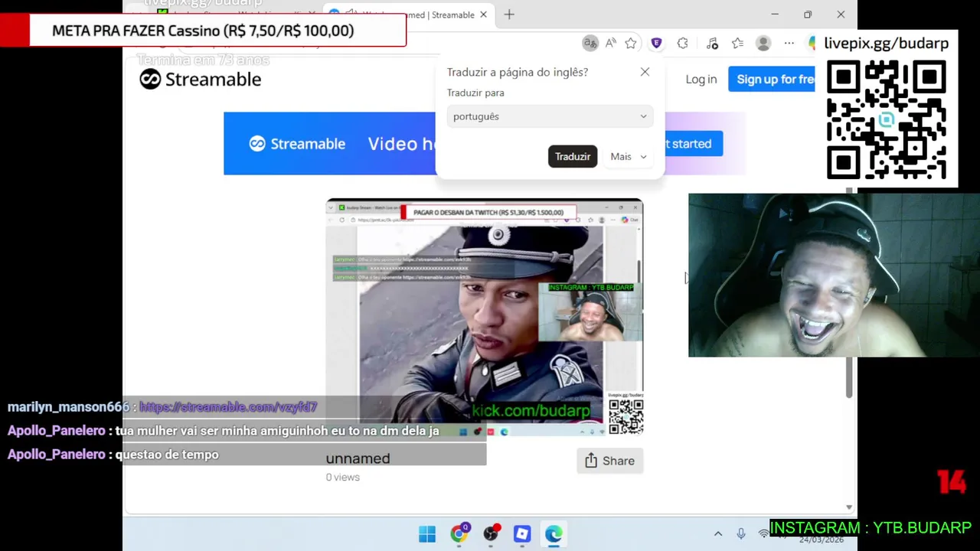
Task: Click the Streamable logo in the page header
Action: coord(201,79)
